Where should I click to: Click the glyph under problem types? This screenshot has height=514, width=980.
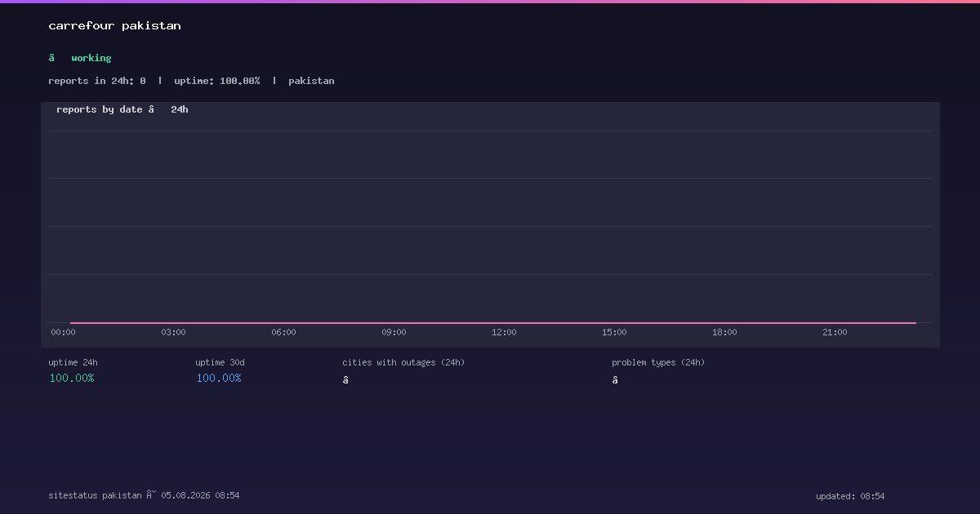pyautogui.click(x=615, y=380)
